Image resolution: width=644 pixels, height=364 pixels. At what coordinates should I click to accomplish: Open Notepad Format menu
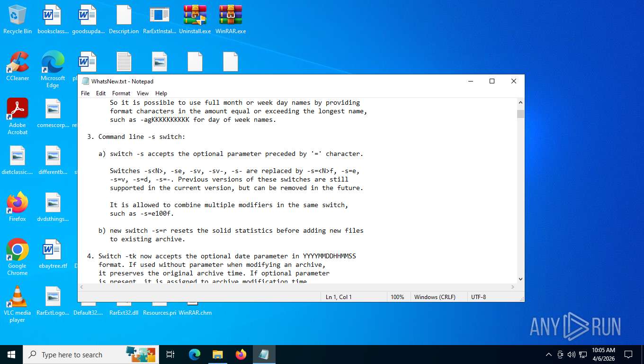coord(121,93)
